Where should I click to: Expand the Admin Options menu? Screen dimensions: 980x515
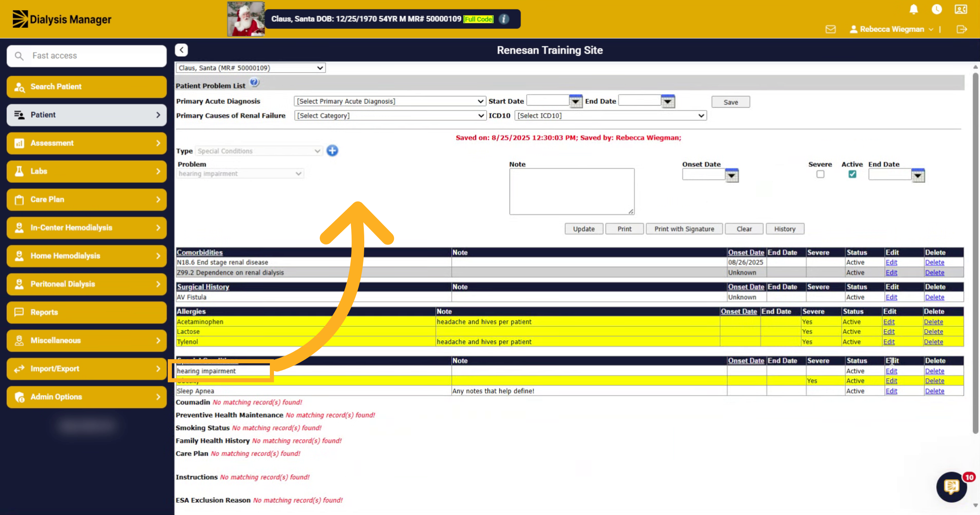[x=87, y=397]
